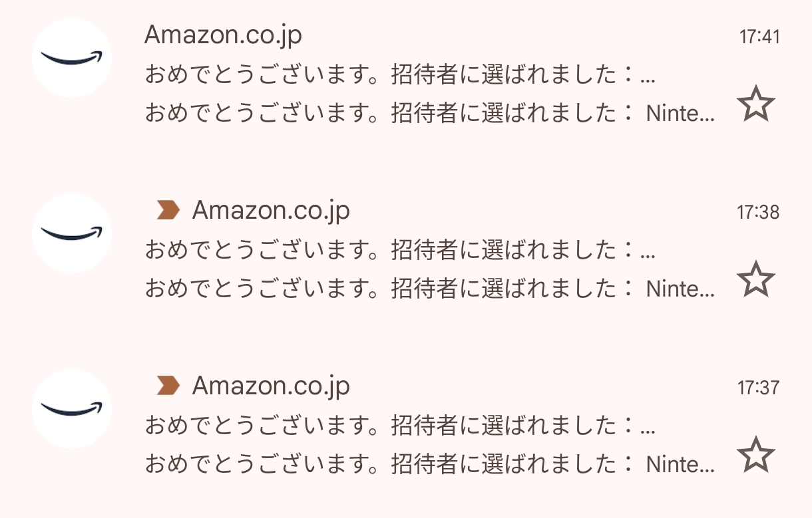The width and height of the screenshot is (812, 518).
Task: Star the 17:41 Amazon.co.jp email
Action: (x=756, y=105)
